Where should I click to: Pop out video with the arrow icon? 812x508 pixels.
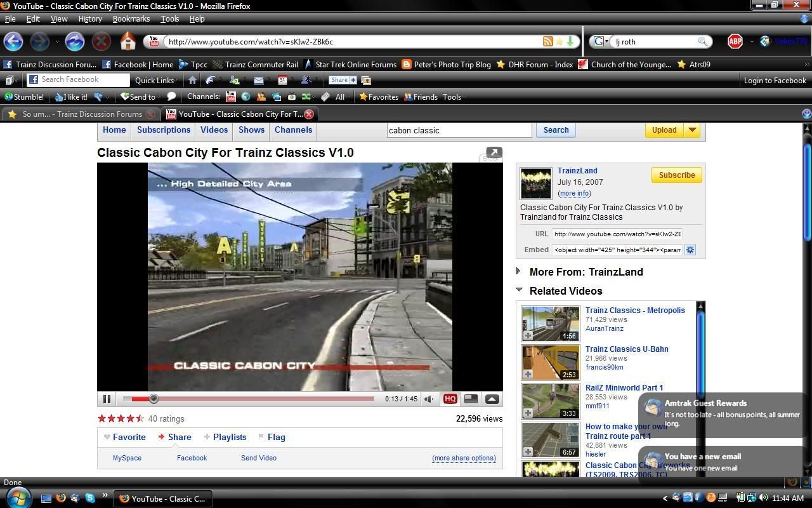[494, 152]
